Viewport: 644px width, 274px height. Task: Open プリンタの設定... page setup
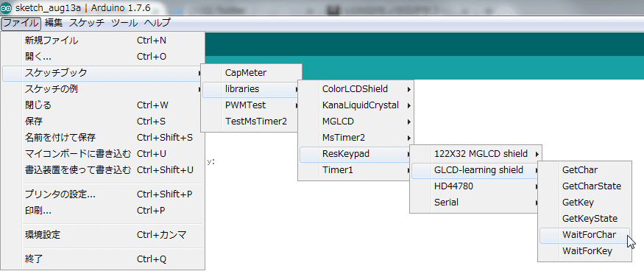point(103,194)
